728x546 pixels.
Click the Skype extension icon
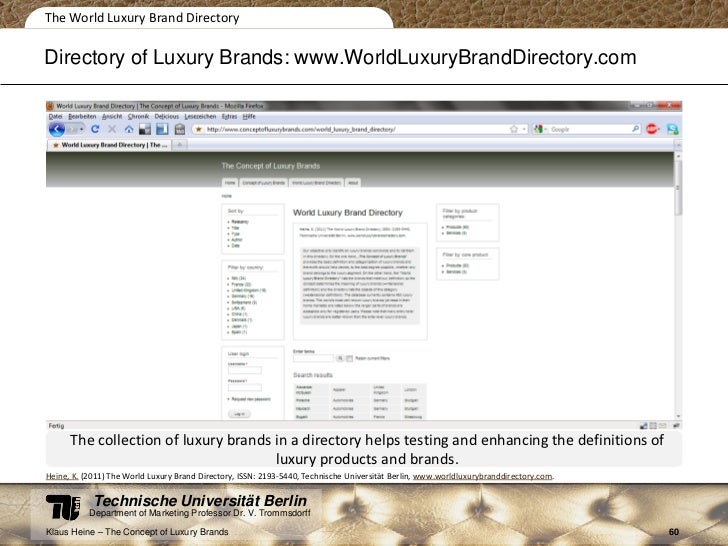point(672,129)
